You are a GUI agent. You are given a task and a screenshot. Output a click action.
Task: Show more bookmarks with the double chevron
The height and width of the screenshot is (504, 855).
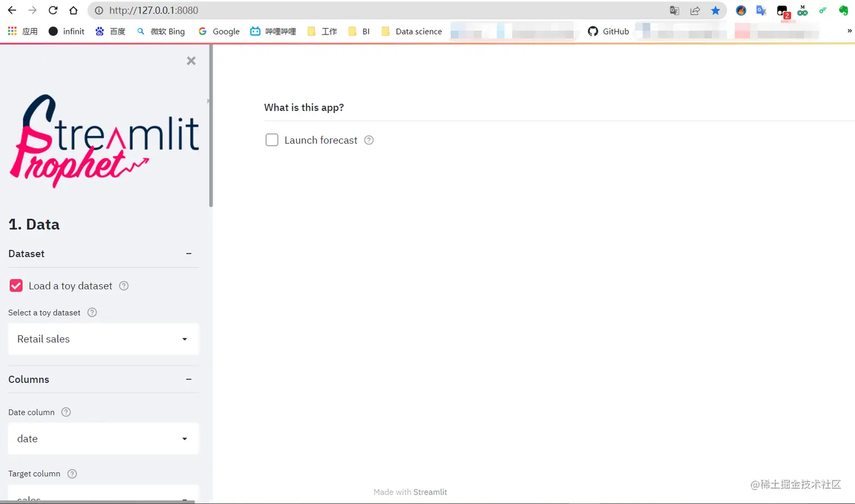coord(849,31)
